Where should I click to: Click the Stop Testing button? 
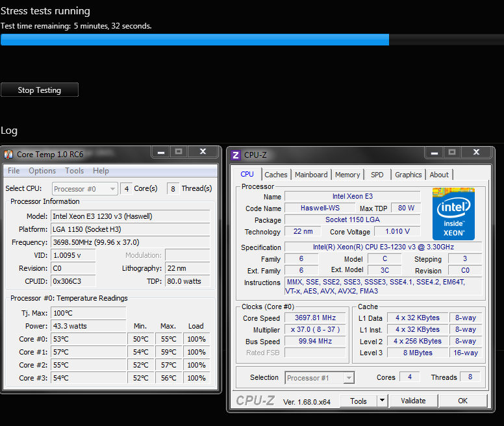coord(40,90)
